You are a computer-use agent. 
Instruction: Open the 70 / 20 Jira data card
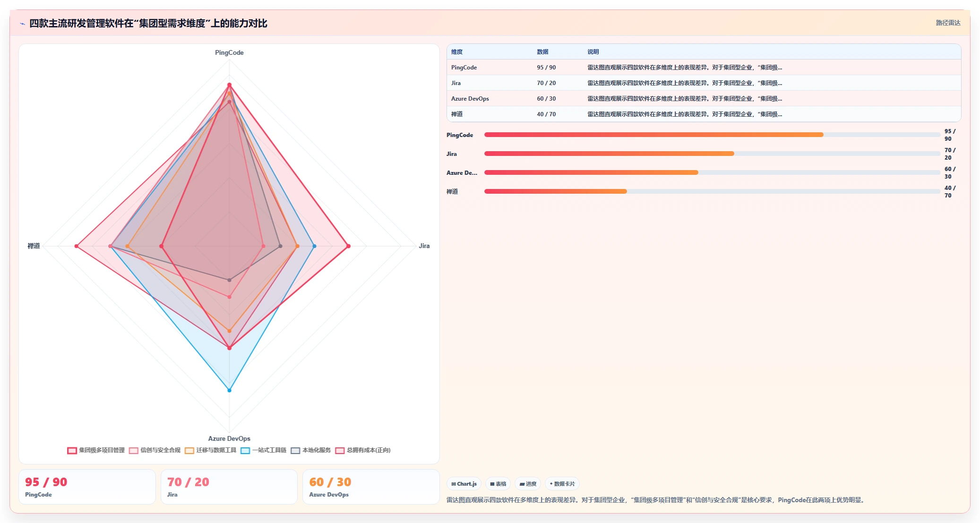click(x=229, y=487)
